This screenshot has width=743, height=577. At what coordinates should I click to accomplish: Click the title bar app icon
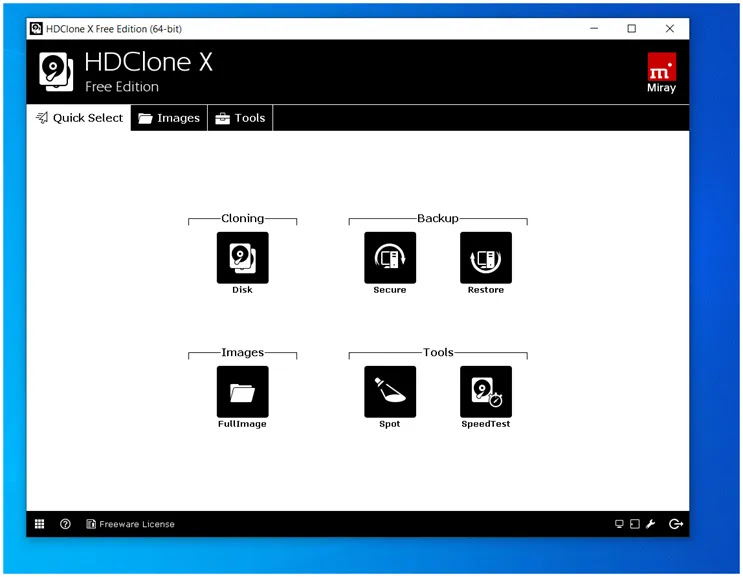36,28
